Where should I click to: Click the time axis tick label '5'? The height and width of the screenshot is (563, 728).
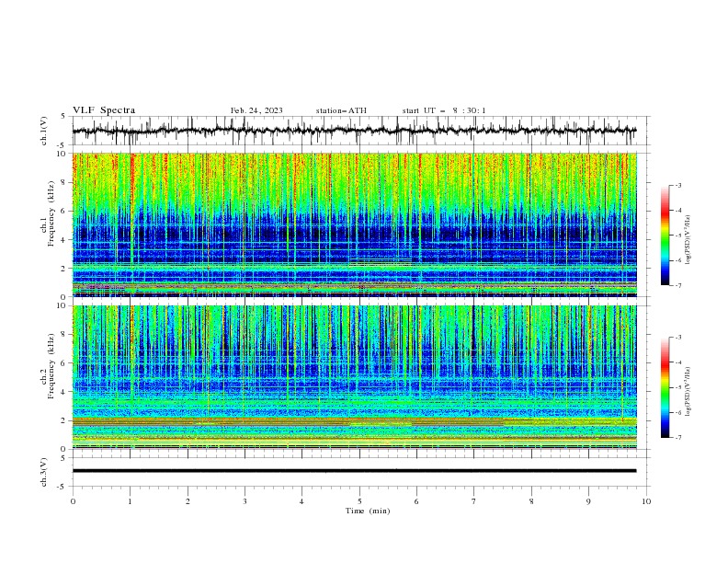(359, 501)
